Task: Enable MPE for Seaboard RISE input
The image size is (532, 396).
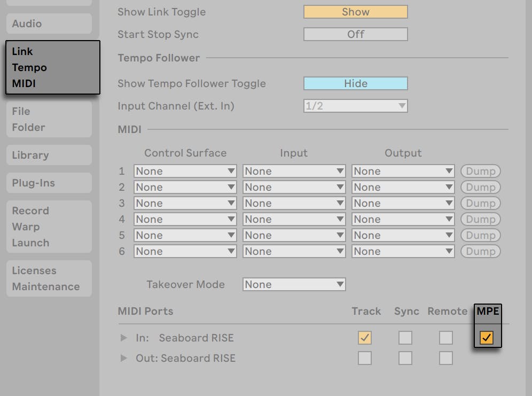Action: coord(487,337)
